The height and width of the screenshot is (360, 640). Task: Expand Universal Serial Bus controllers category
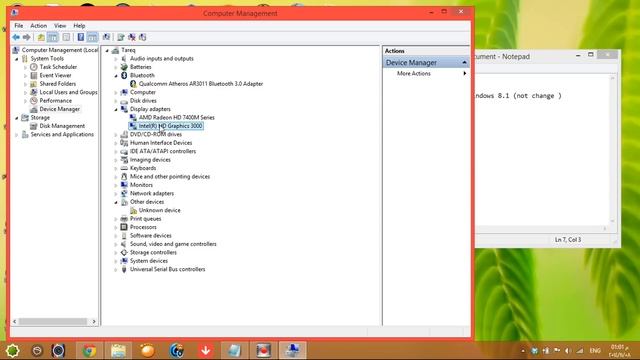point(116,269)
